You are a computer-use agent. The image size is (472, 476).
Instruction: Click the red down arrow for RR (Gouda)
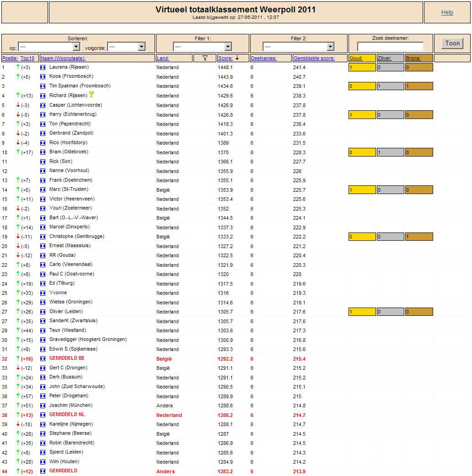18,255
